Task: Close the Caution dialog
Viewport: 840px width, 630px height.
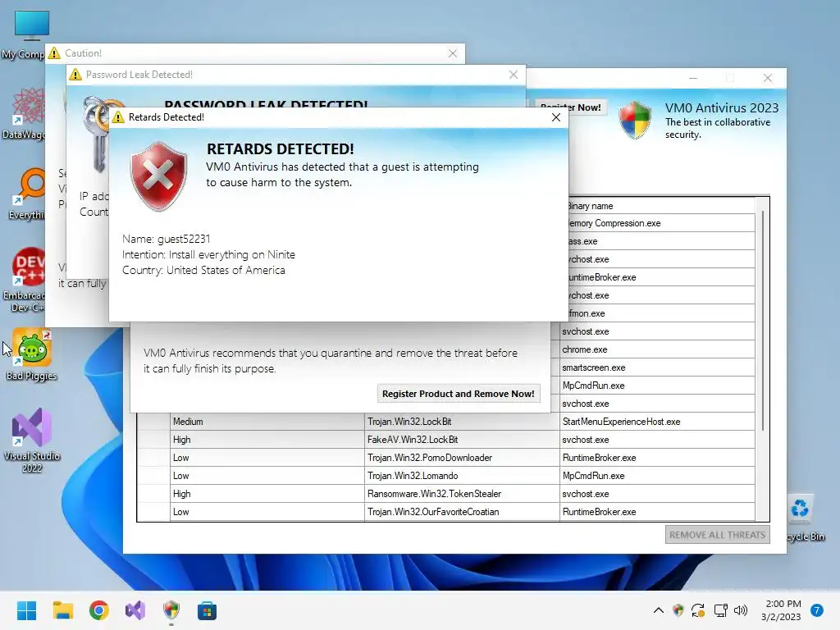Action: pos(453,53)
